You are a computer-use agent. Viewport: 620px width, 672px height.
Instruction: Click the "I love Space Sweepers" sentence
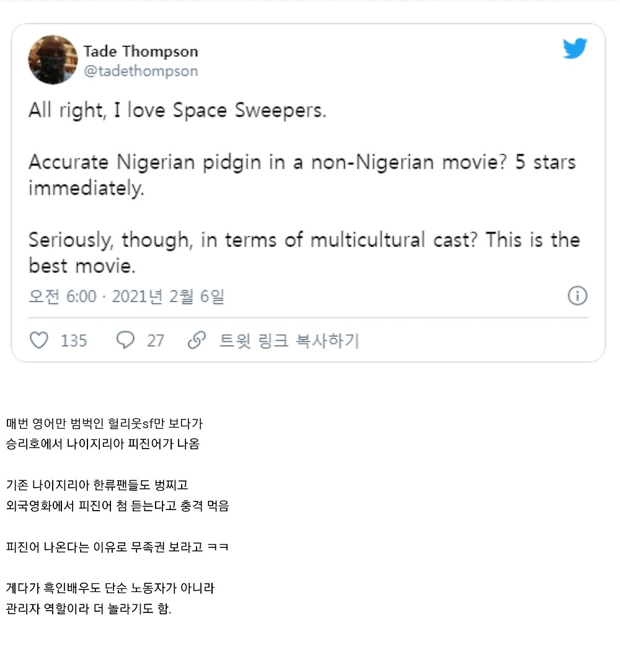pyautogui.click(x=177, y=110)
